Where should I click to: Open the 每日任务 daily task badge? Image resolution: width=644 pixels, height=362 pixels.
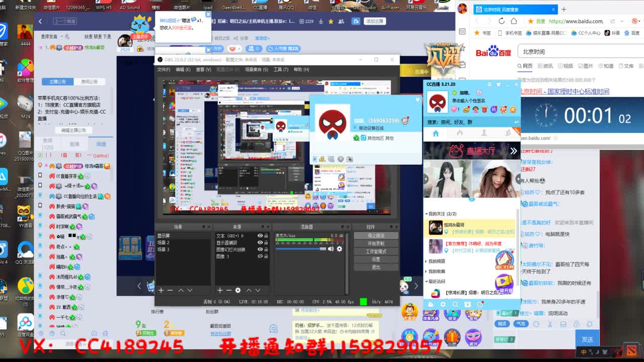click(x=504, y=259)
